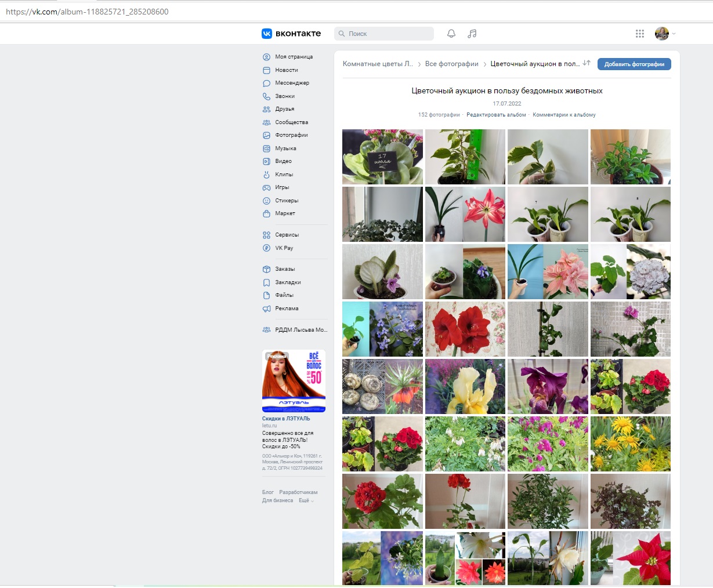The width and height of the screenshot is (713, 588).
Task: Open the services grid icon in header
Action: point(640,34)
